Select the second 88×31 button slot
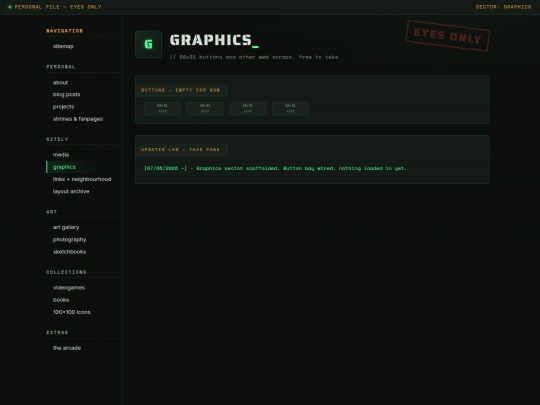Viewport: 540px width, 405px height. click(x=205, y=108)
